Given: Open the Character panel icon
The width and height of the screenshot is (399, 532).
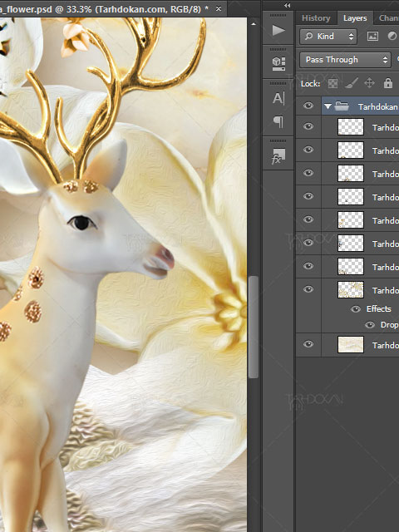Looking at the screenshot, I should pos(278,99).
